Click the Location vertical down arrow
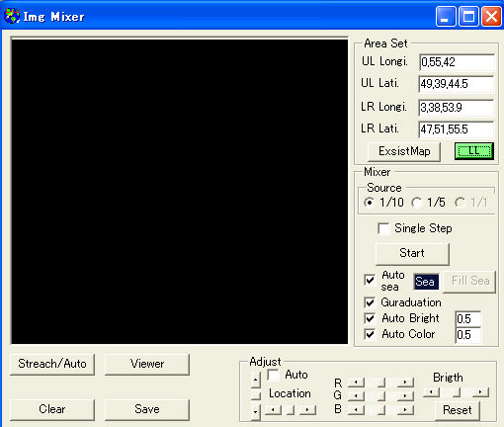504x427 pixels. [x=255, y=412]
